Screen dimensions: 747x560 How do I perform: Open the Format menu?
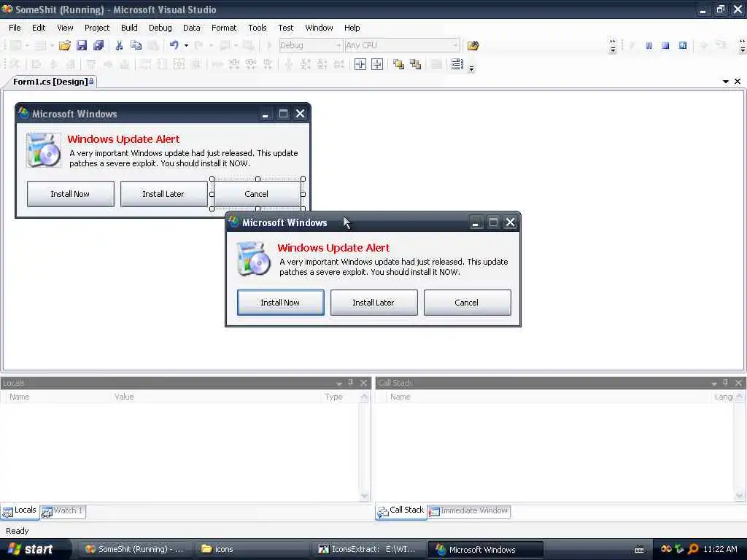224,28
